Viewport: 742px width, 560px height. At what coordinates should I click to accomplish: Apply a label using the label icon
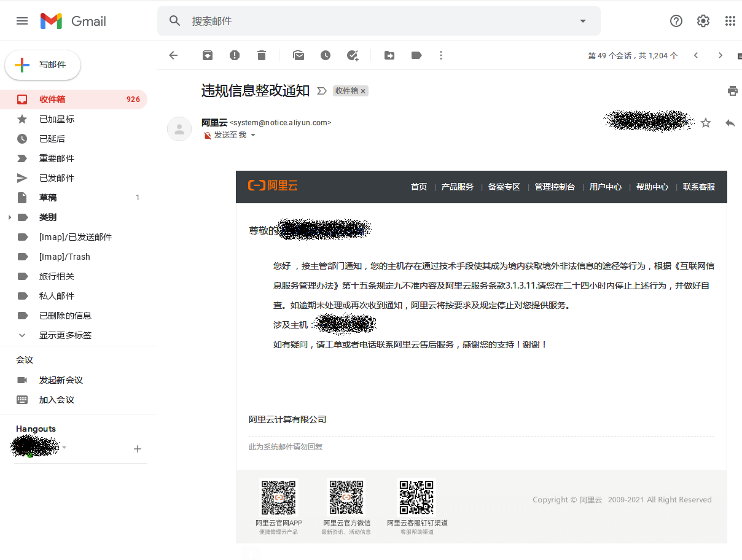coord(416,55)
